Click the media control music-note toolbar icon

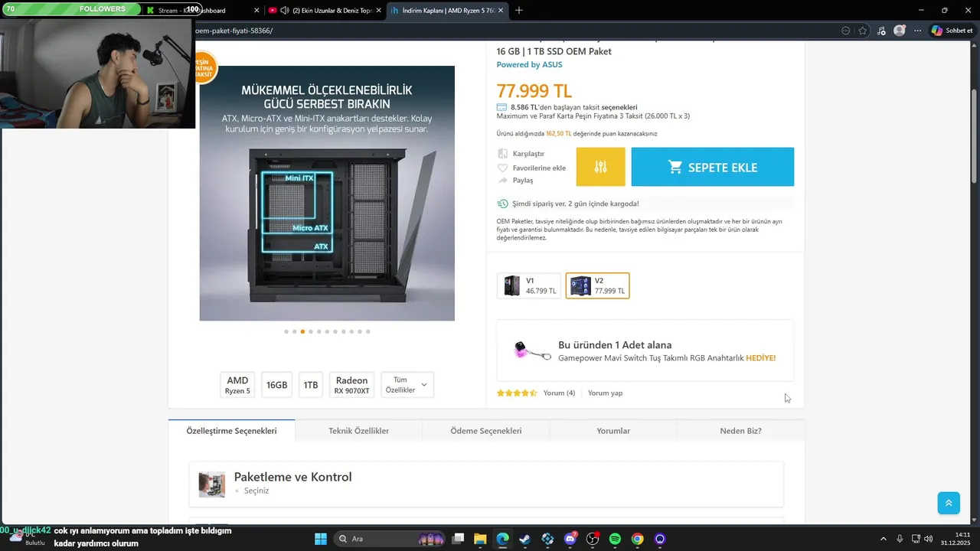click(x=881, y=31)
